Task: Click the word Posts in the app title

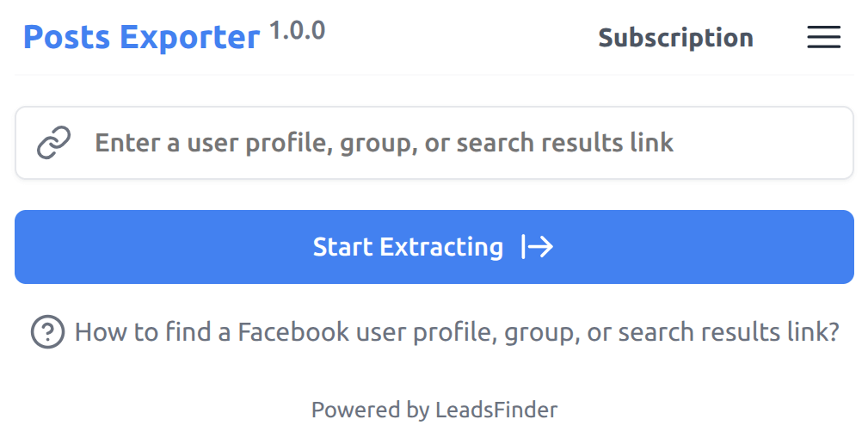Action: 66,38
